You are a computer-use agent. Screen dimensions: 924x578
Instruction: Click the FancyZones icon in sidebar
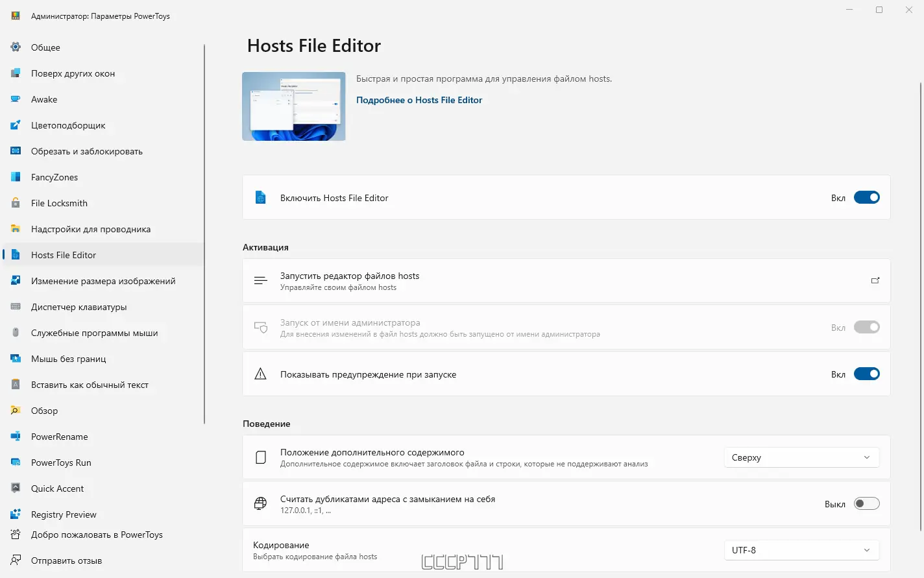pos(16,176)
